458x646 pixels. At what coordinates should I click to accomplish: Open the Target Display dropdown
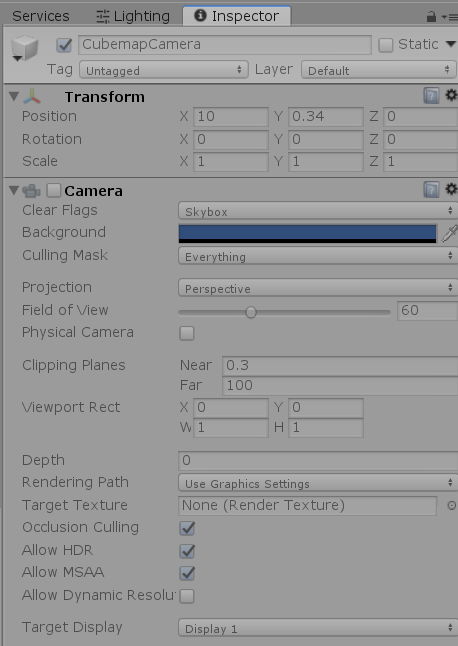318,628
